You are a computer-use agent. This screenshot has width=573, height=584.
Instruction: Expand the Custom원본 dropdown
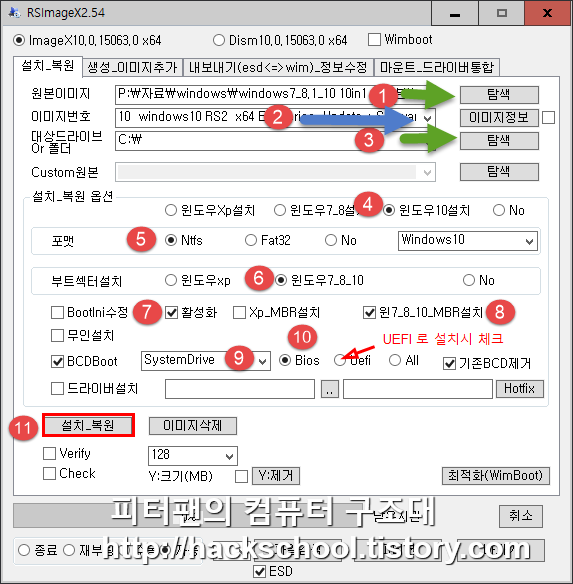coord(427,172)
